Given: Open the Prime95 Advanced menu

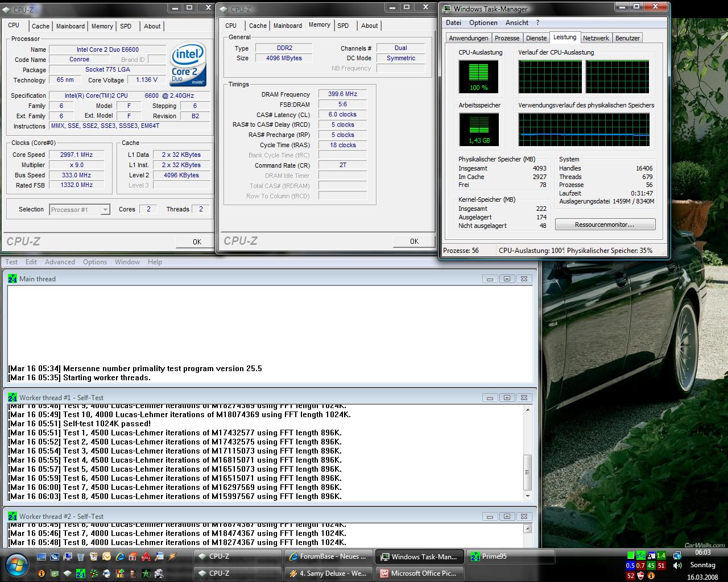Looking at the screenshot, I should (x=60, y=262).
